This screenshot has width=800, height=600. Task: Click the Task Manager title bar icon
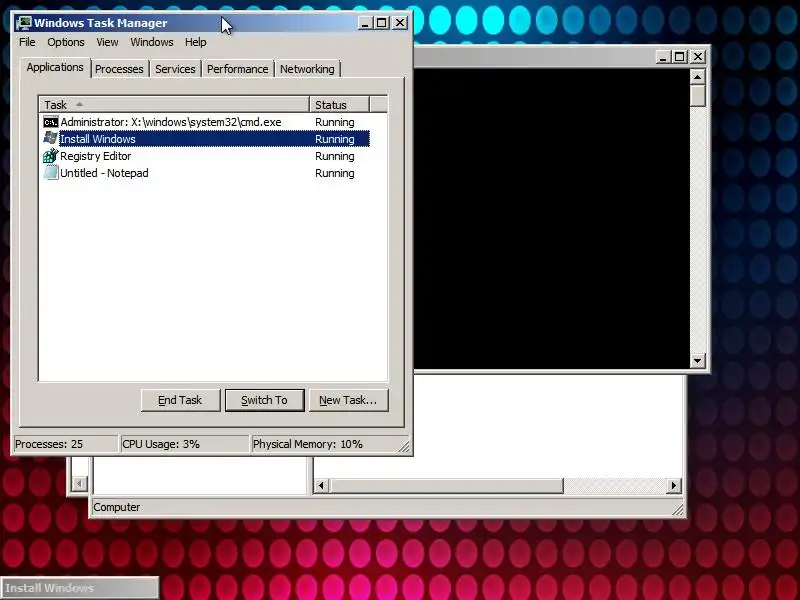coord(24,23)
